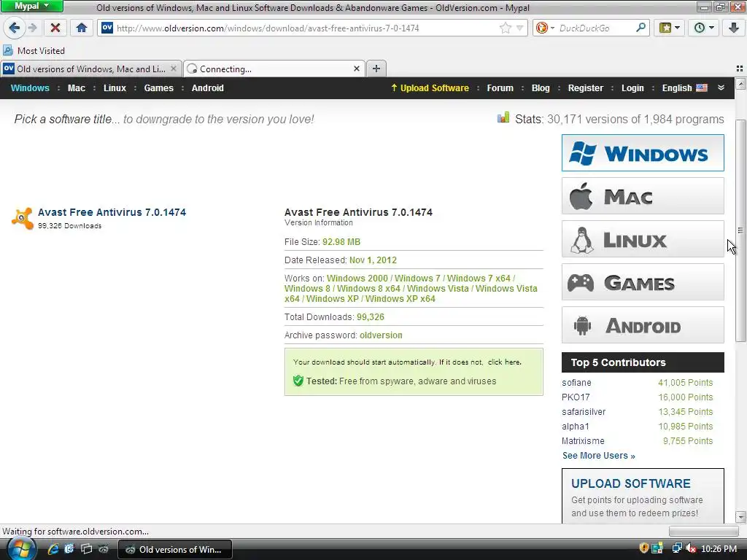Click the Upload Software link in the nav bar
The image size is (747, 560).
click(x=430, y=88)
